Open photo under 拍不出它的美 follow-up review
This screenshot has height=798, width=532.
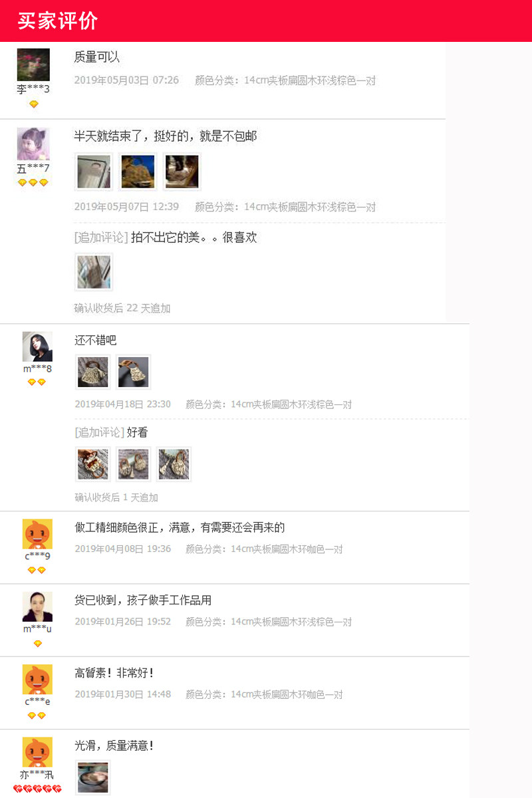(93, 272)
